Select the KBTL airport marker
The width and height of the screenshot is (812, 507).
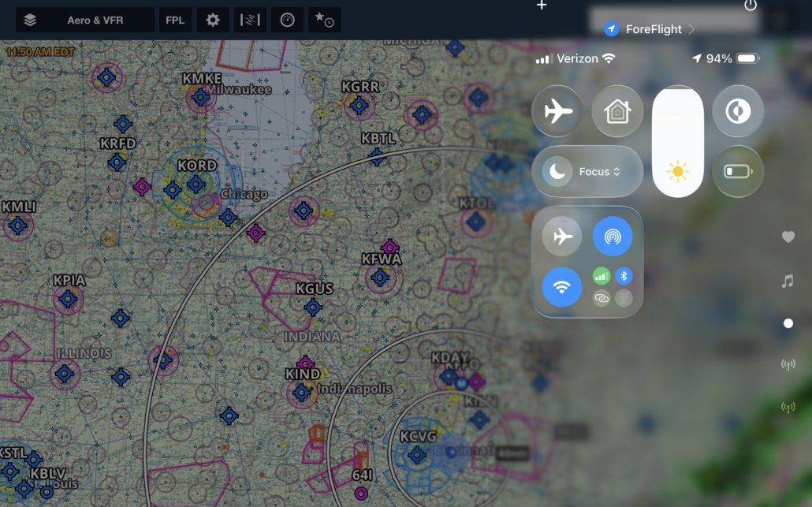[x=377, y=156]
